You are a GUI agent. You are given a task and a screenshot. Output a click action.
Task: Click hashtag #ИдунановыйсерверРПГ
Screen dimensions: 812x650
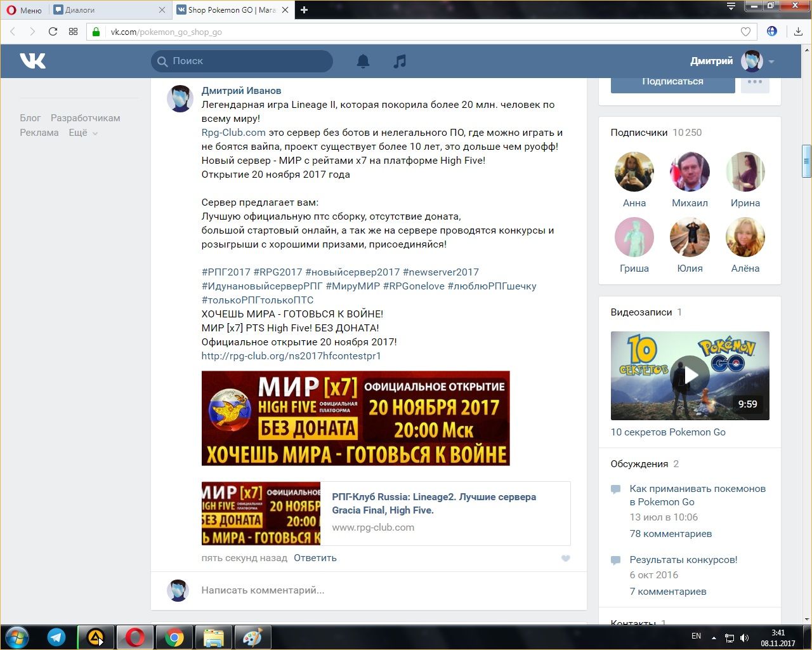[262, 286]
